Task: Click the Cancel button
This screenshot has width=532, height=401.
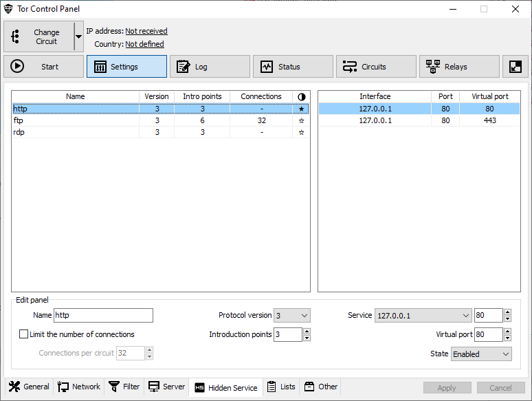Action: (501, 388)
